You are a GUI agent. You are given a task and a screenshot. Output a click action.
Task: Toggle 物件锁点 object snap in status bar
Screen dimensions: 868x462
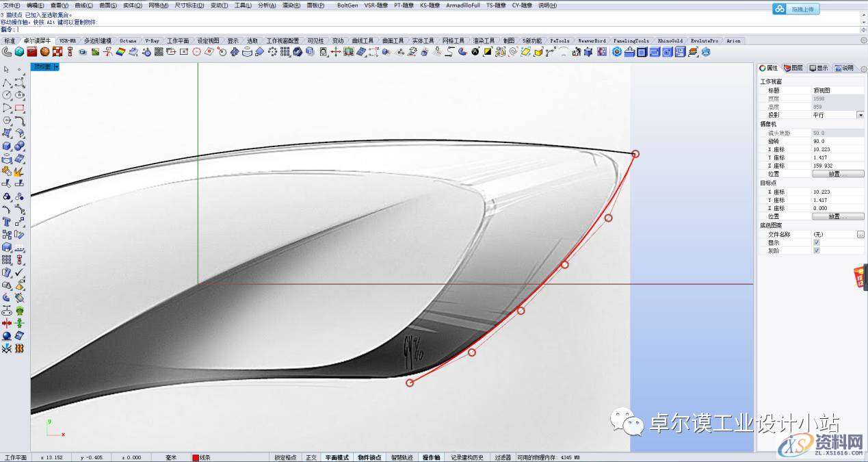pyautogui.click(x=369, y=457)
